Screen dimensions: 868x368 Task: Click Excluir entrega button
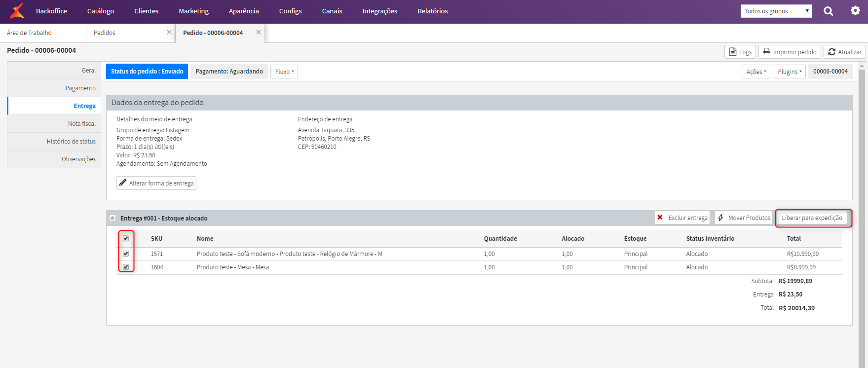pos(682,218)
